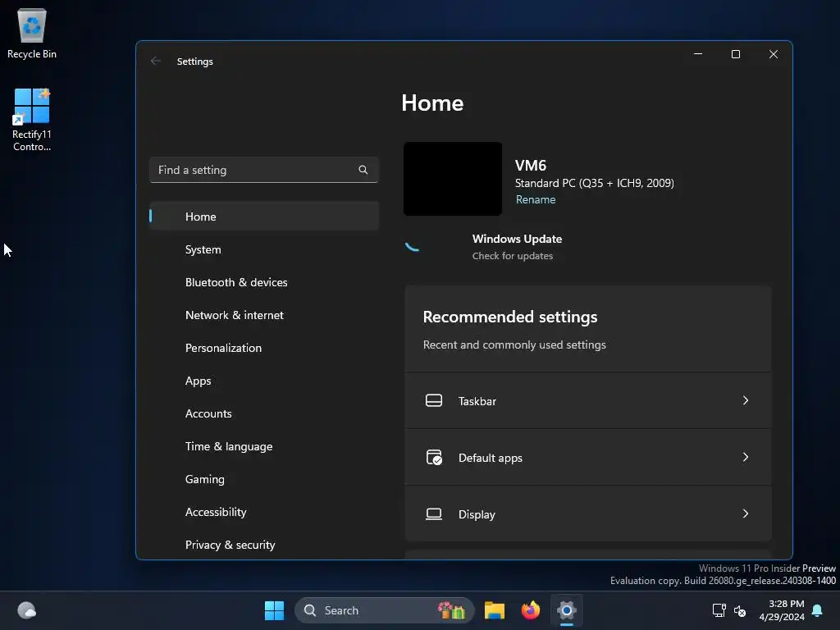Open the Default apps recommended setting

(587, 458)
